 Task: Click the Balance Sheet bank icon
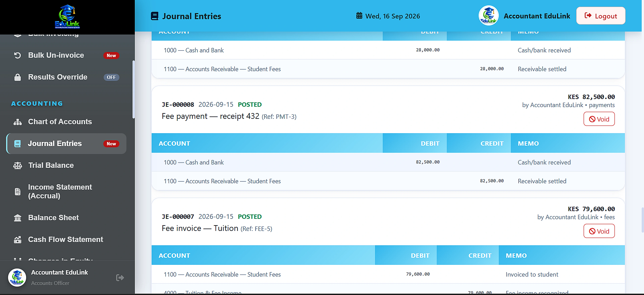[17, 218]
